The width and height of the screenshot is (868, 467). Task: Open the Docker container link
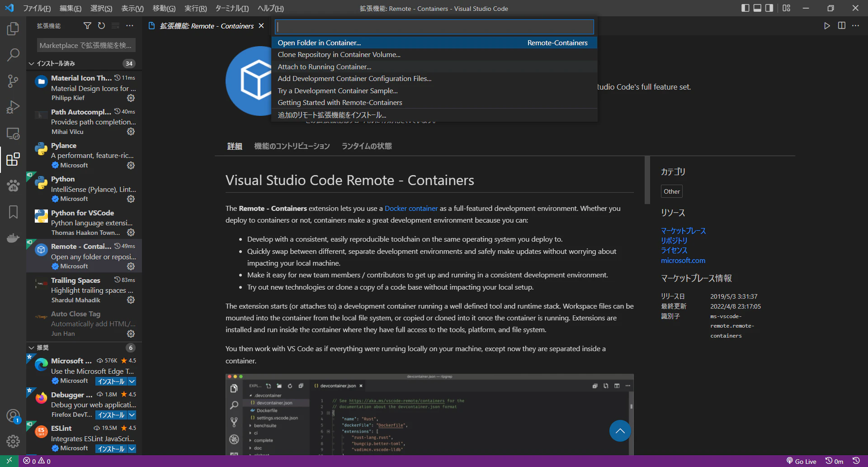[x=411, y=209]
